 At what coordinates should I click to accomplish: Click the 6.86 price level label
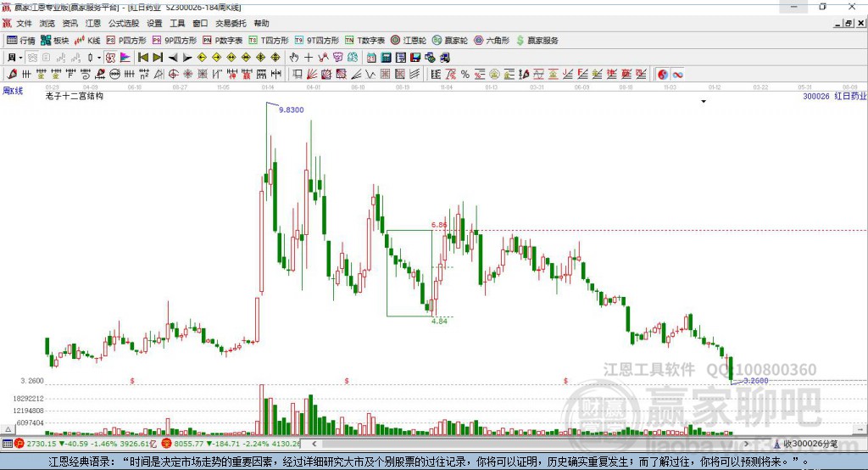coord(439,225)
